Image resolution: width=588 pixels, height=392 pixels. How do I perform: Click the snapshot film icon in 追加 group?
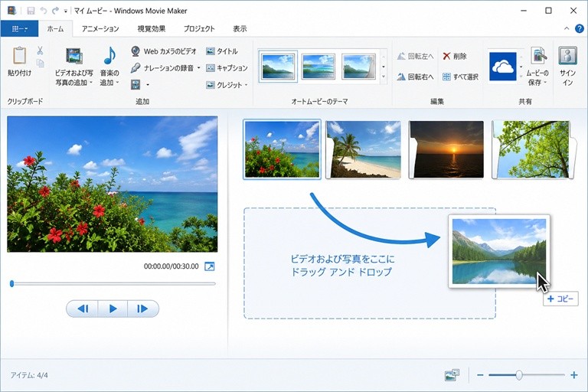(136, 84)
